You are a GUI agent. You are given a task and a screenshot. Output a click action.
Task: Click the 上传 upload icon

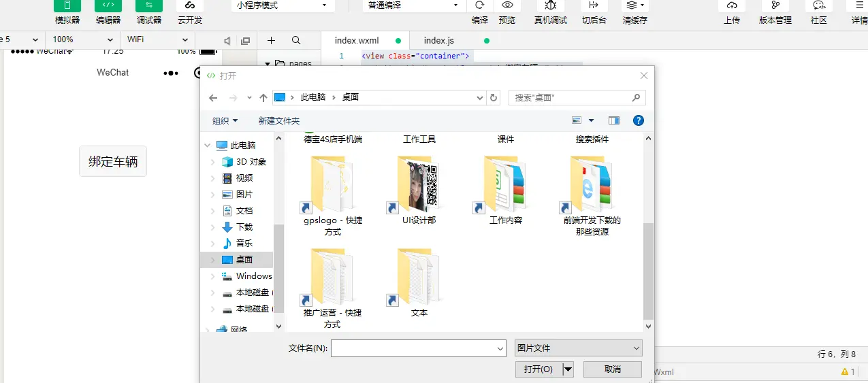[732, 5]
